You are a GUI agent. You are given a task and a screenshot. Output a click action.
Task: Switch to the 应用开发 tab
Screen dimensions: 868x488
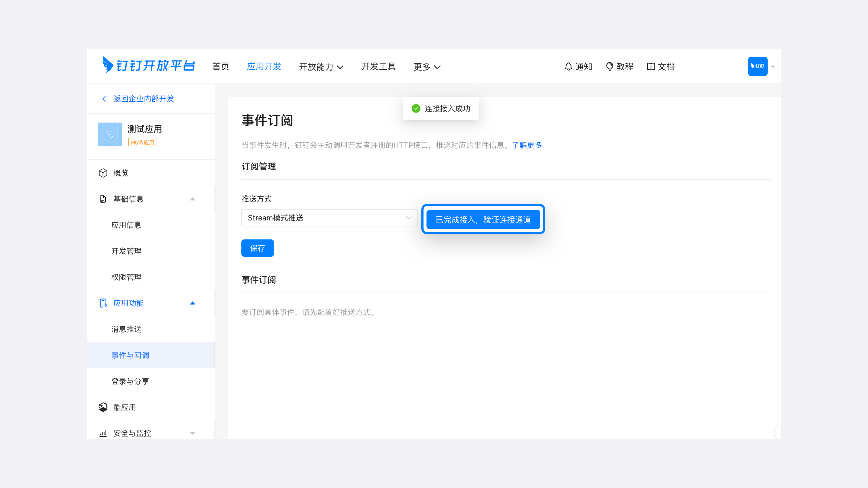pyautogui.click(x=264, y=66)
